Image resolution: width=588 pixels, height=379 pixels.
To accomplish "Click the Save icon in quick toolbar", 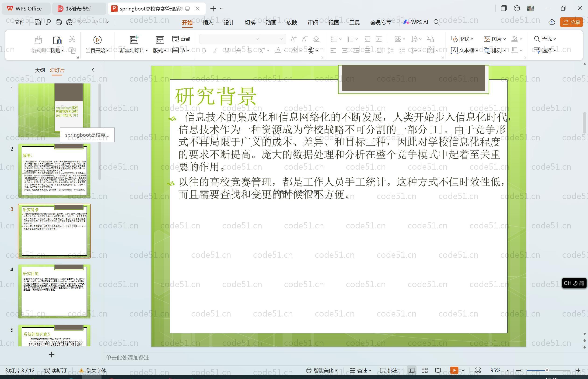I will [38, 22].
